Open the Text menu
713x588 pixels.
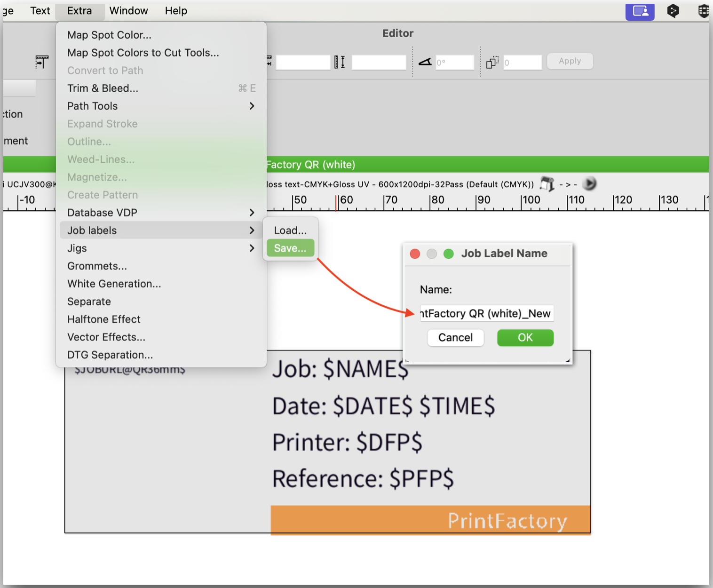[x=40, y=11]
